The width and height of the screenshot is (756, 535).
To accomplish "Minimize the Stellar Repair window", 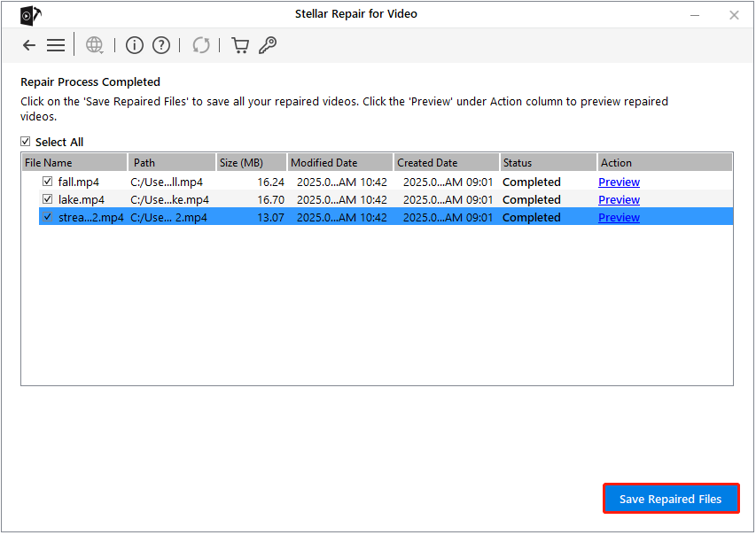I will coord(695,15).
